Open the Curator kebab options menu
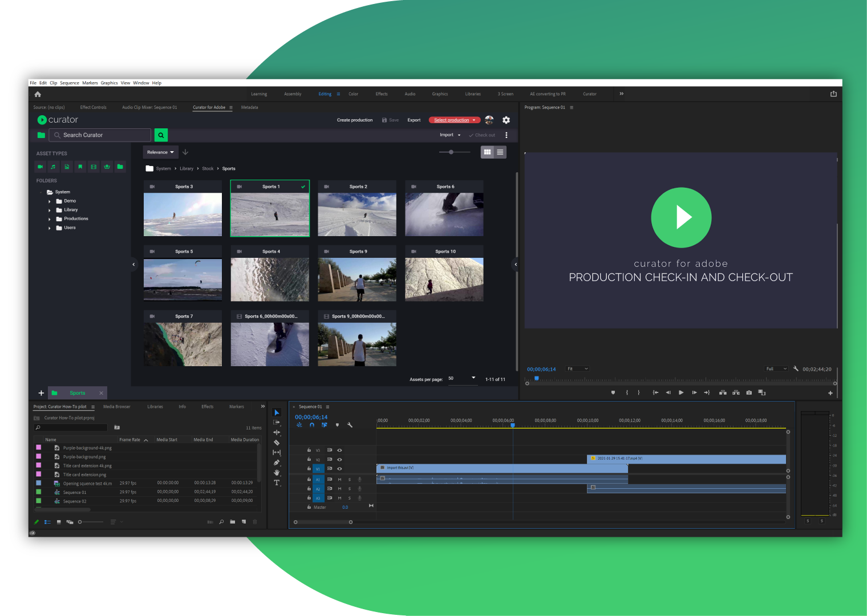The image size is (867, 616). 506,135
